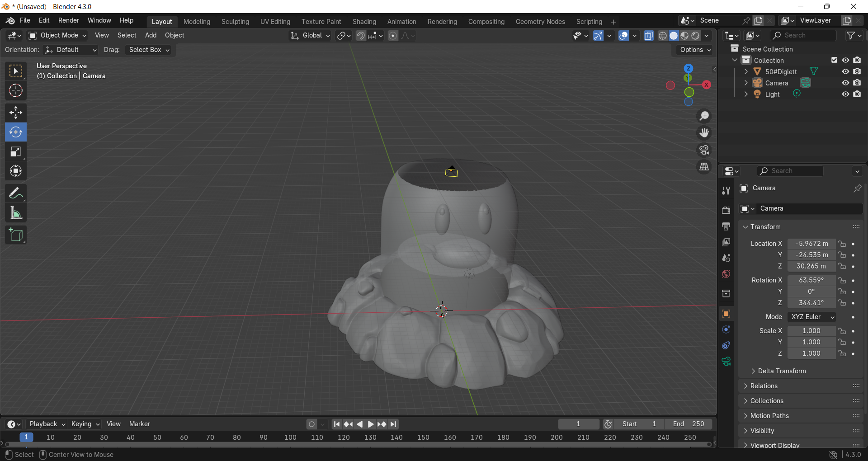Click the red X axis gizmo ball
This screenshot has height=461, width=868.
(x=706, y=85)
